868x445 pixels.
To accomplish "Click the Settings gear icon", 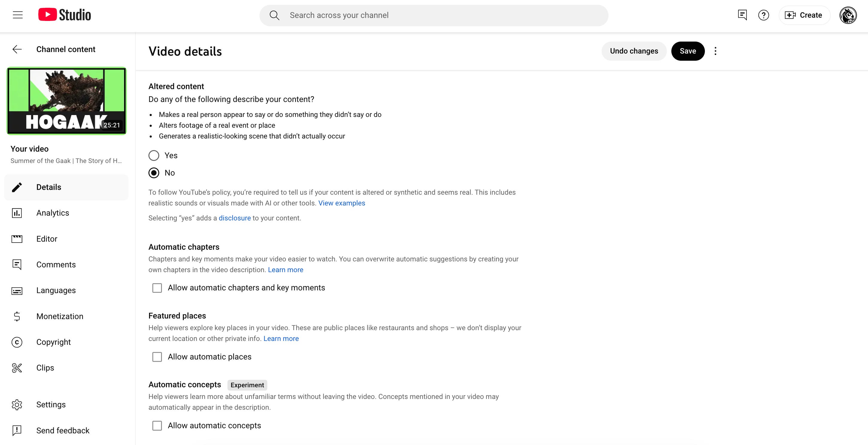I will pyautogui.click(x=17, y=405).
